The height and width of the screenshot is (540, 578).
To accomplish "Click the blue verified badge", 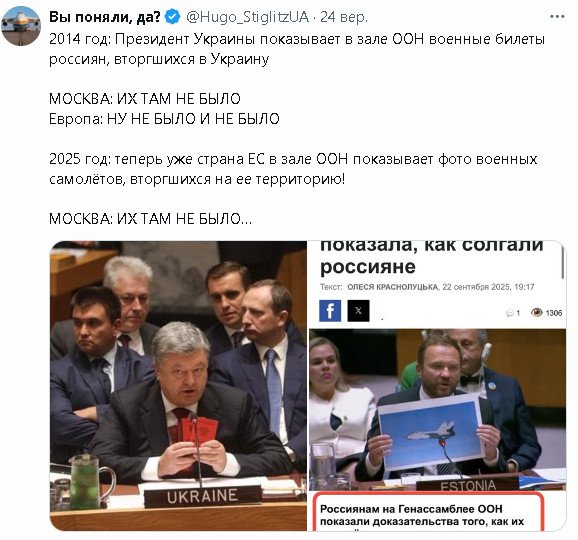I will click(172, 17).
